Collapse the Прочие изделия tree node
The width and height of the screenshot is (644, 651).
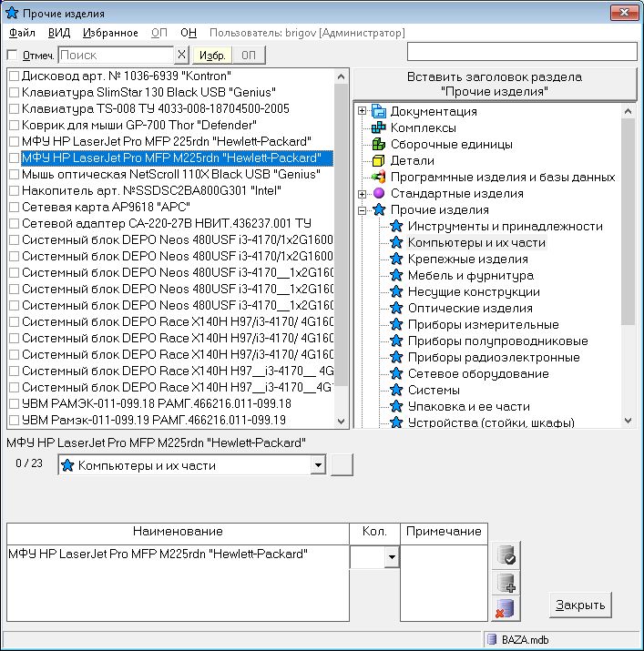point(363,210)
